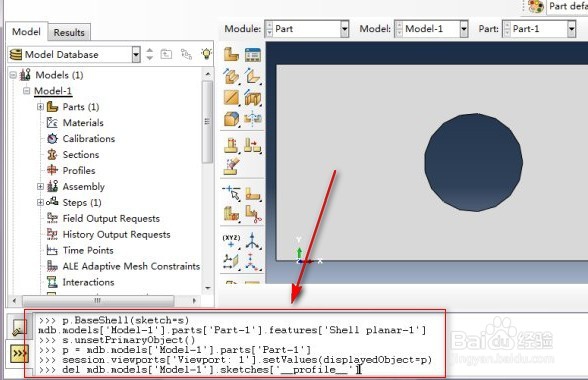Select Create Wire tool
Viewport: 588px width, 380px height.
231,98
